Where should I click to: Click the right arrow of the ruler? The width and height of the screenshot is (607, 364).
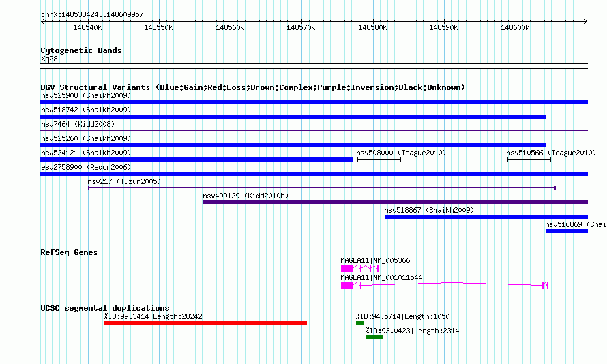point(586,21)
